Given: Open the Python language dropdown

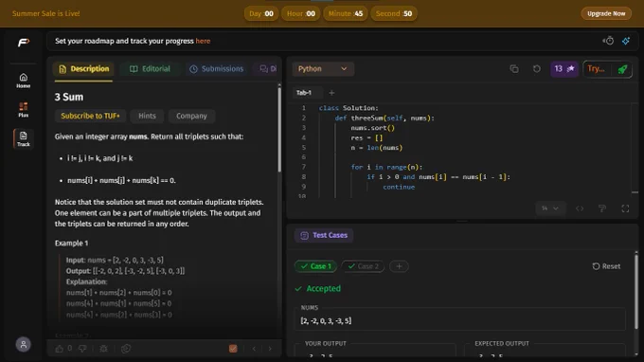Looking at the screenshot, I should 323,68.
